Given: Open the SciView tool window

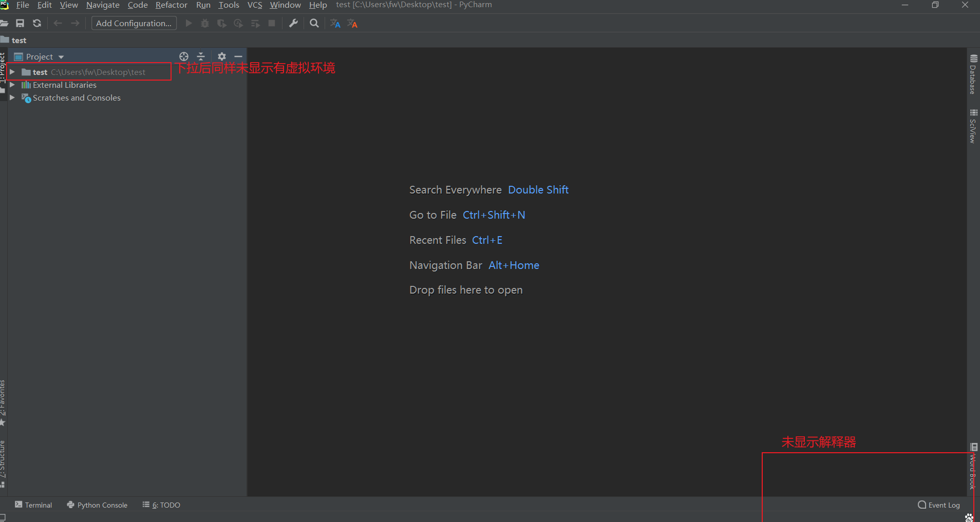Looking at the screenshot, I should pyautogui.click(x=973, y=126).
